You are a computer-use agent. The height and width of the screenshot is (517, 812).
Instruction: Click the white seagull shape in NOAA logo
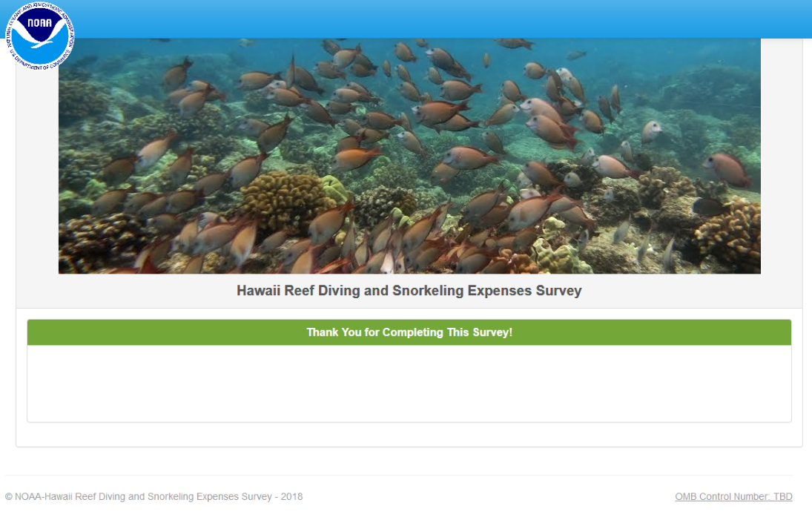39,38
